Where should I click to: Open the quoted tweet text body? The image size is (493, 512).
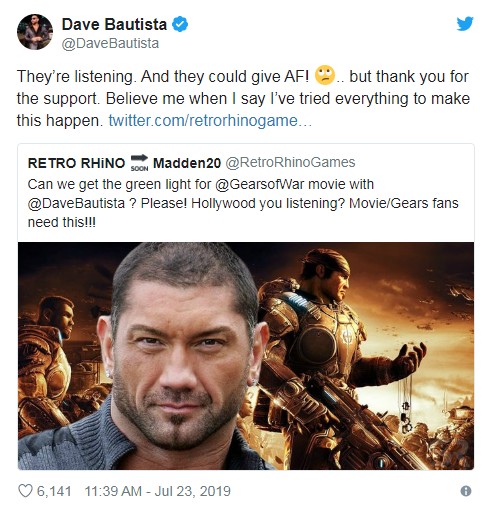click(x=243, y=203)
